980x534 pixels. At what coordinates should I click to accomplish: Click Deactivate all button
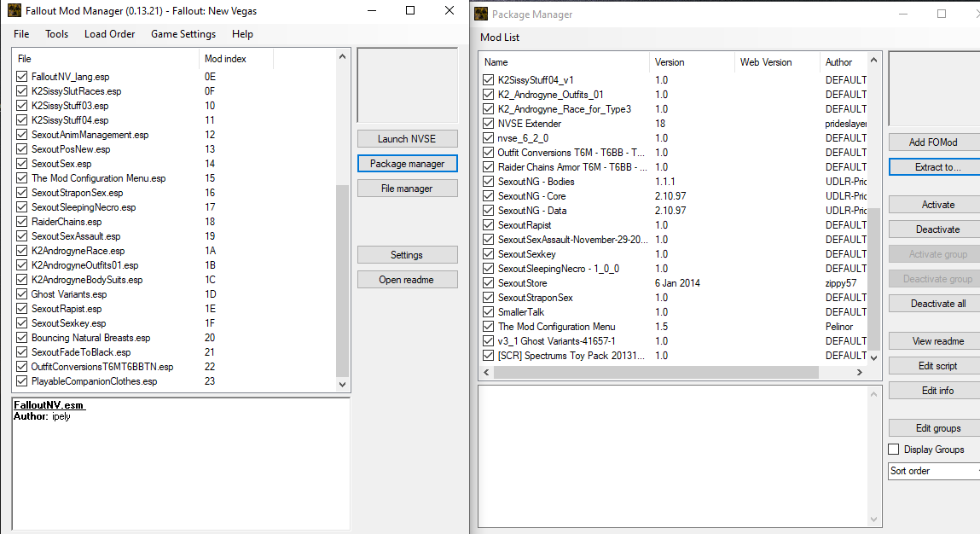[934, 304]
